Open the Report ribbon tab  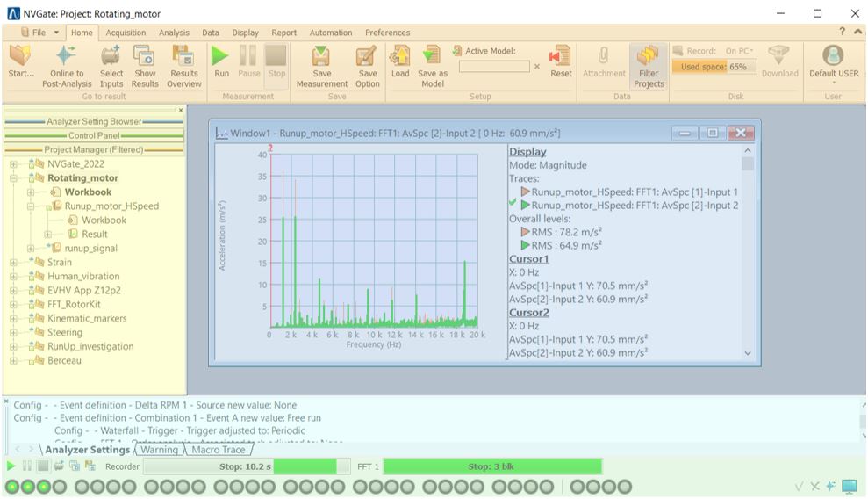(284, 33)
